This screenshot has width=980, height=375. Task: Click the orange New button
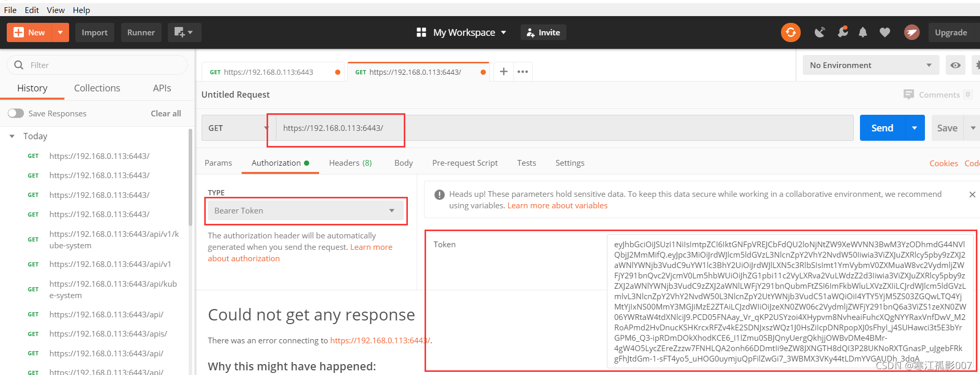coord(30,32)
